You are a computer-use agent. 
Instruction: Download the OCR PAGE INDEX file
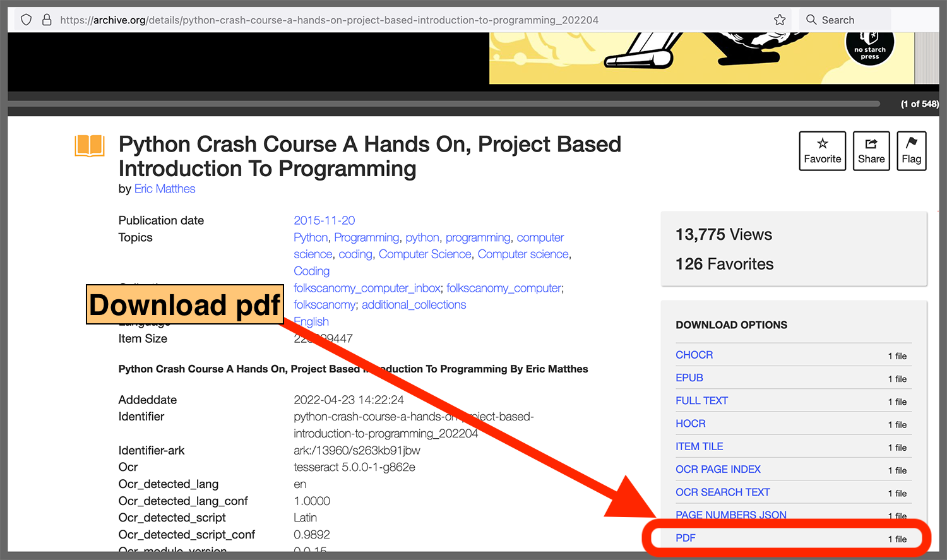click(718, 469)
